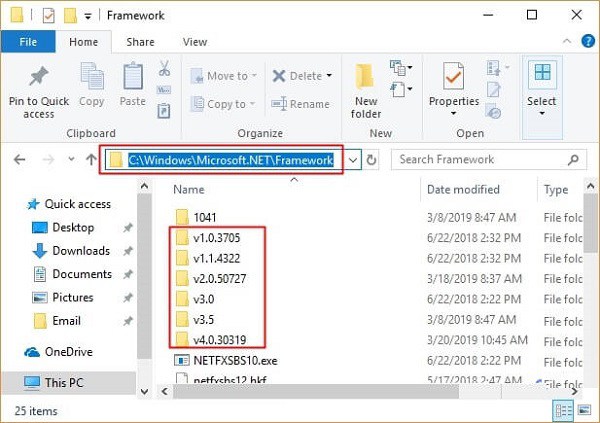Click the Search Framework box

click(490, 160)
